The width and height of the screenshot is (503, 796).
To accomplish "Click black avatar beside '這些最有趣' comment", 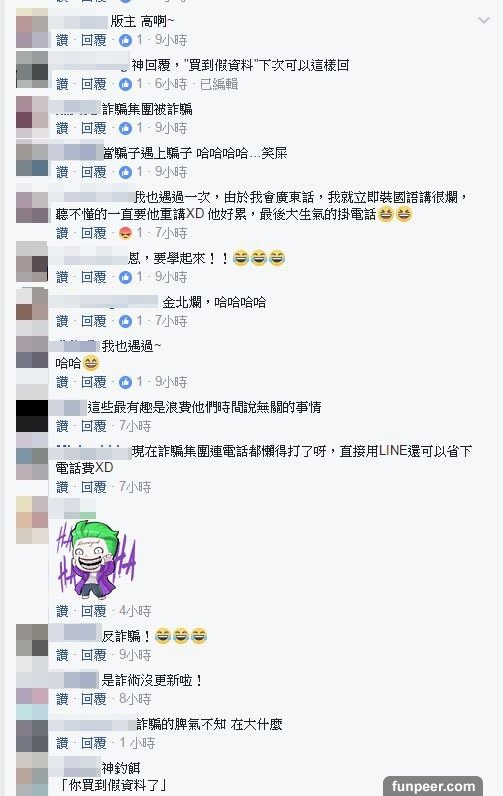I will (x=32, y=416).
